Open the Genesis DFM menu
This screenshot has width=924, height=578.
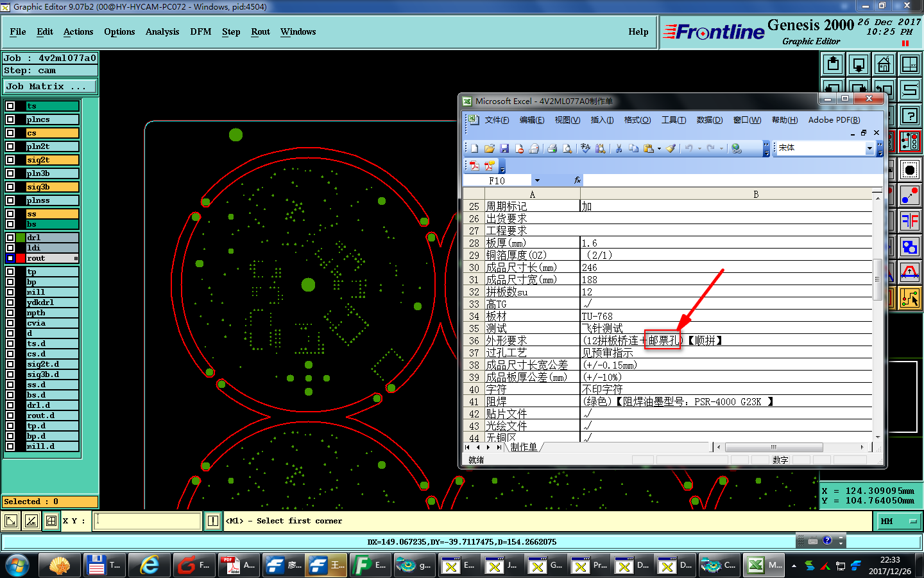201,31
